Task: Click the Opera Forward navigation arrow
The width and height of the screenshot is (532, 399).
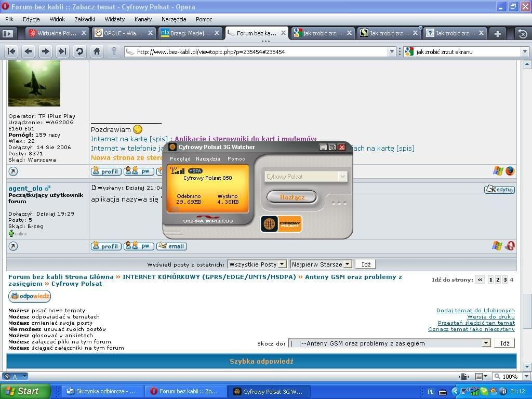Action: point(45,51)
